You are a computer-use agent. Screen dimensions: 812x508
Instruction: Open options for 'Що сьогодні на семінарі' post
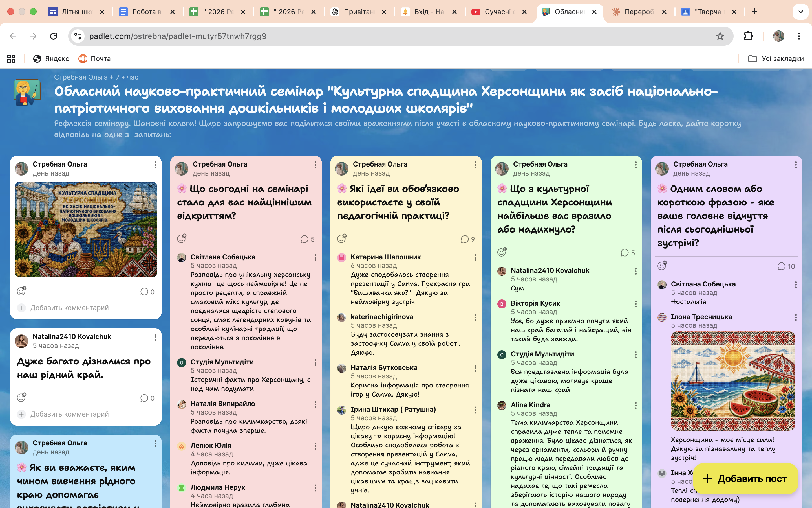[315, 165]
